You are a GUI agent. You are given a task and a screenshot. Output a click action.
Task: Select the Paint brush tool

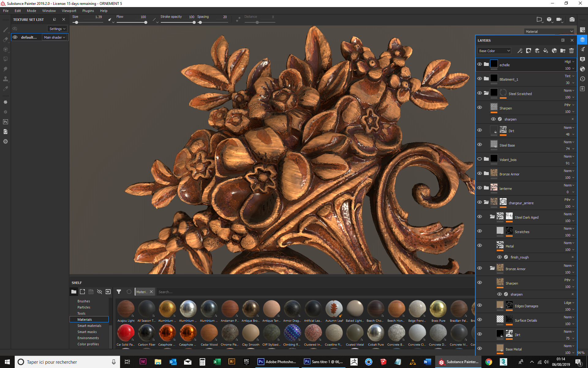(x=6, y=30)
